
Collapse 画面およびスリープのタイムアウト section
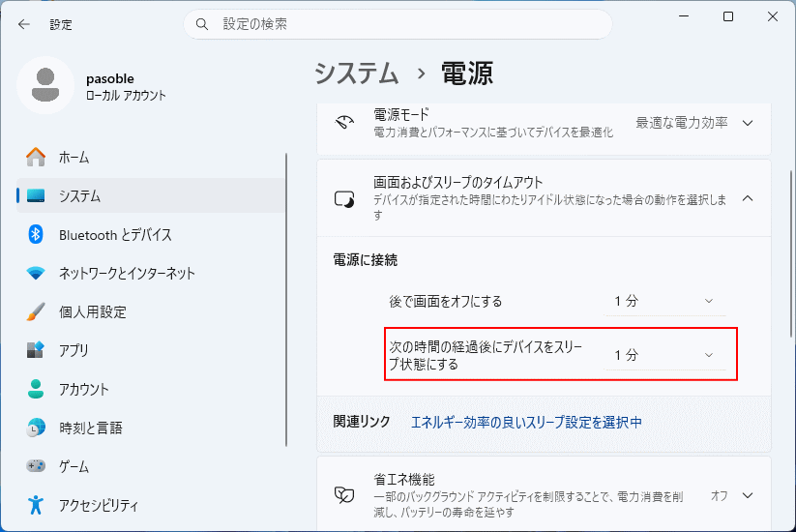pyautogui.click(x=748, y=198)
